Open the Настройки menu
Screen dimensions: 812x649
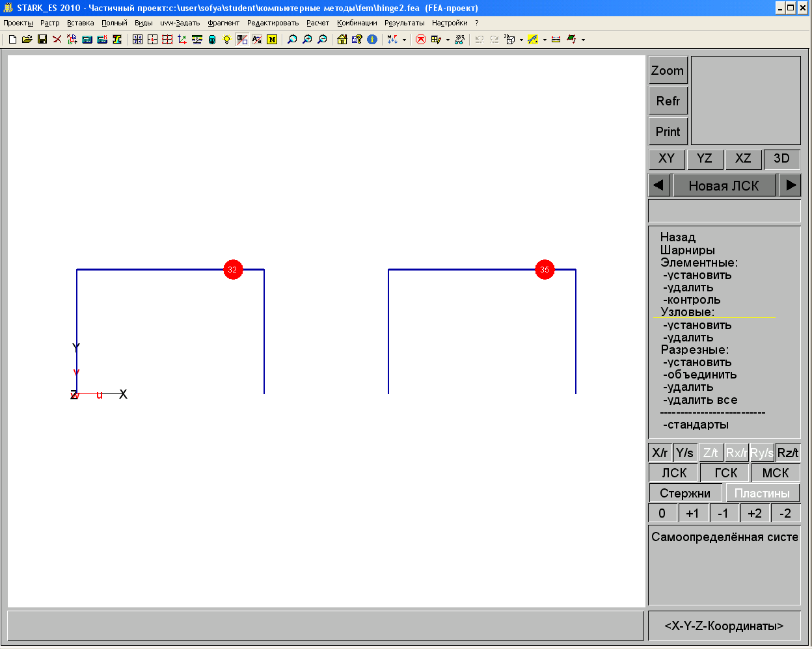point(450,23)
